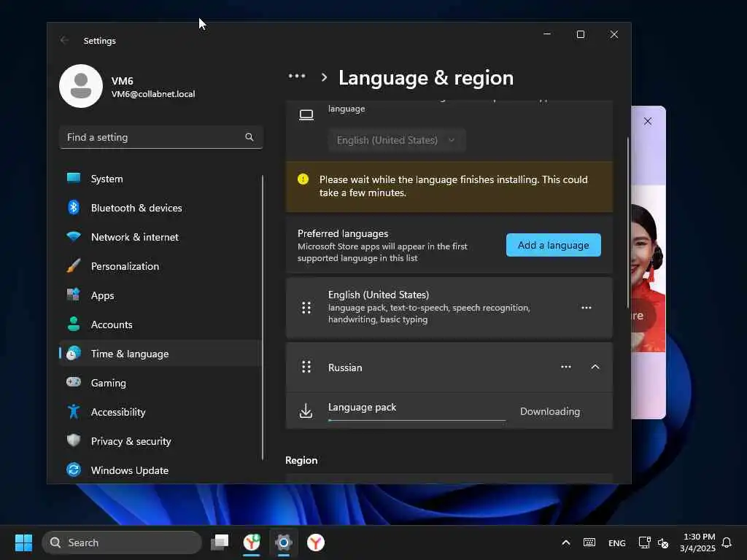Click the network status tray icon
Viewport: 747px width, 560px height.
click(x=645, y=542)
